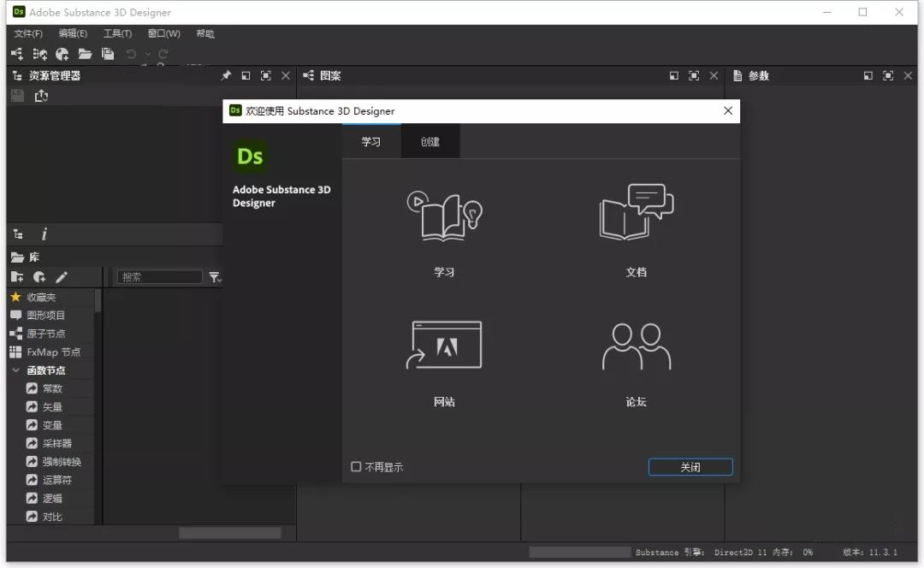Click the save all toolbar icon

click(108, 54)
